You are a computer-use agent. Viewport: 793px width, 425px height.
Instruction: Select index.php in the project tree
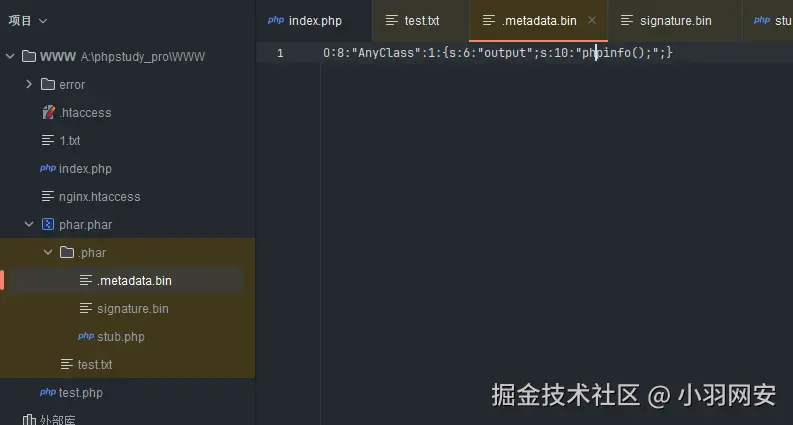point(85,168)
